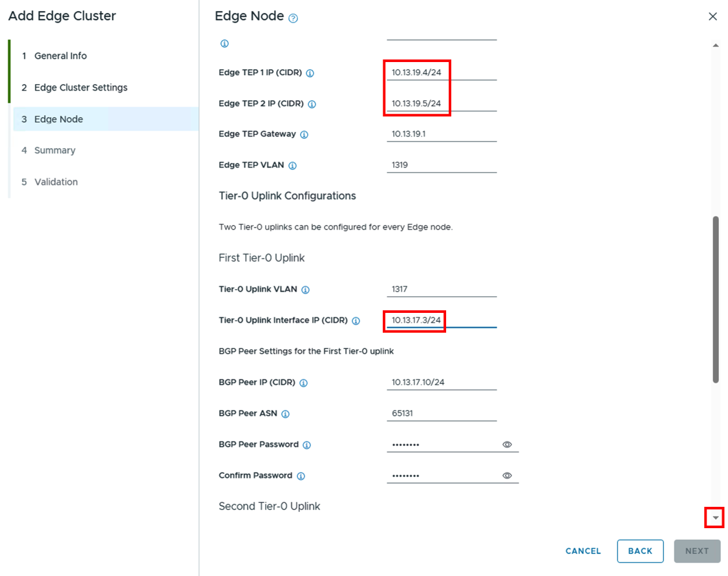
Task: Click info icon next to BGP Peer ASN
Action: point(285,414)
